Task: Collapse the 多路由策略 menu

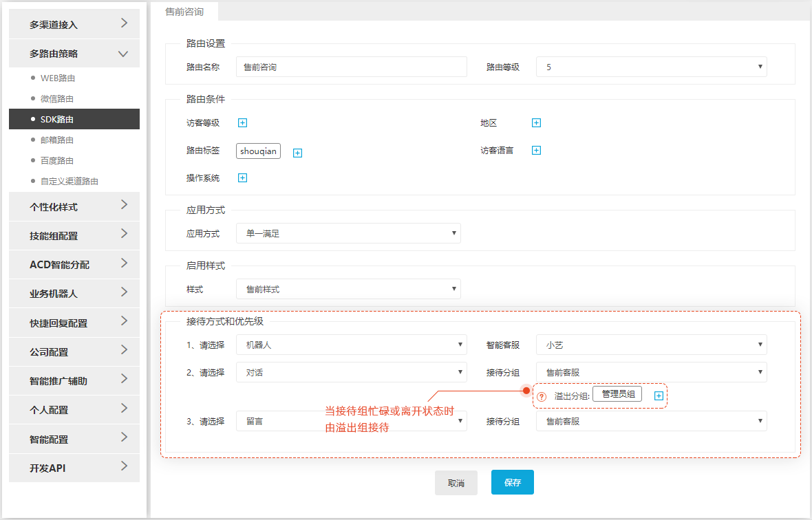Action: 74,53
